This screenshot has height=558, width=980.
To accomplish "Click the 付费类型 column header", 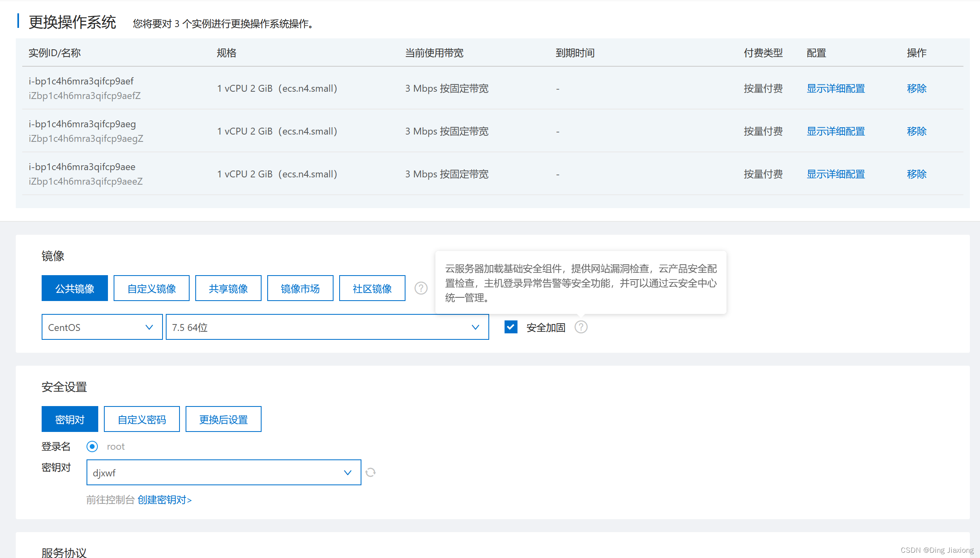I will (763, 53).
